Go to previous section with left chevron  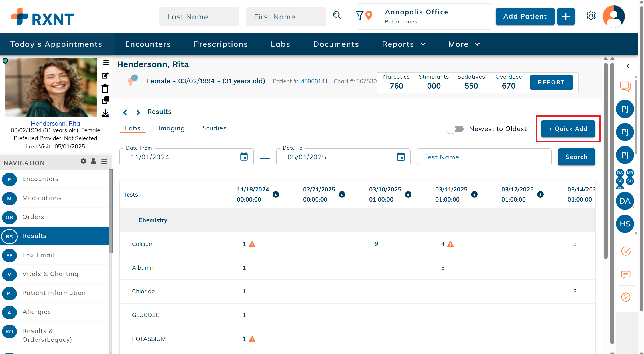125,112
